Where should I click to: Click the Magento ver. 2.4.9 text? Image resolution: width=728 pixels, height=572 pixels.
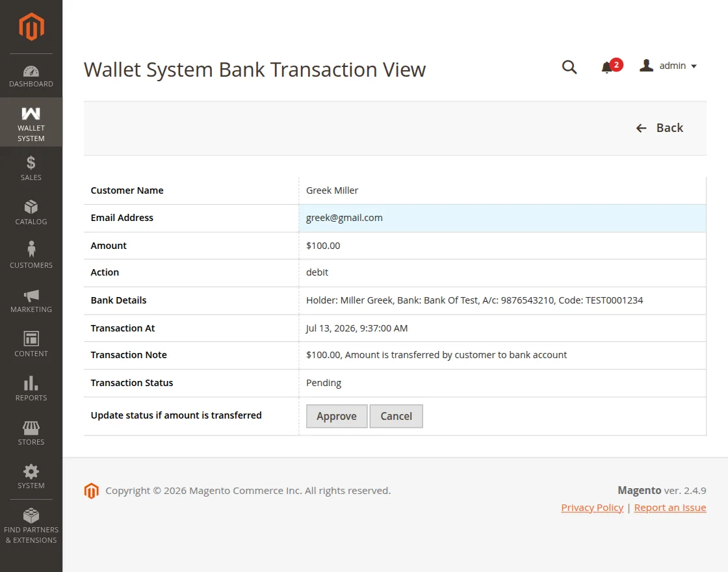click(662, 490)
